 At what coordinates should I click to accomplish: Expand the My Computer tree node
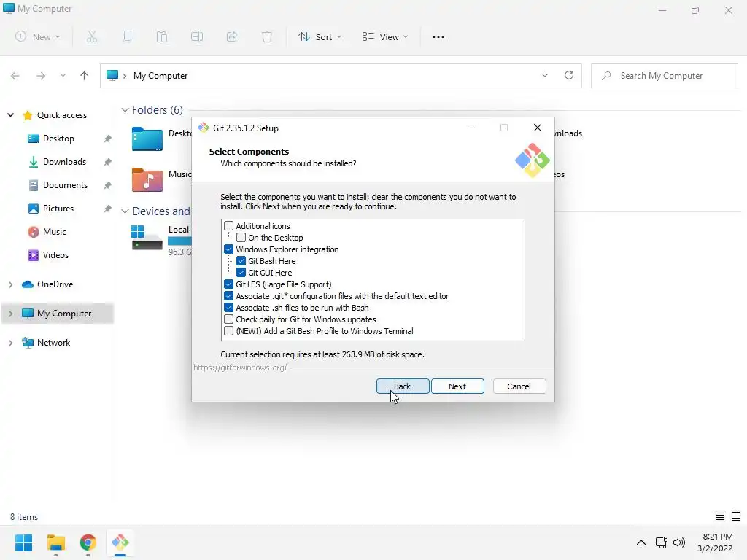(x=10, y=314)
